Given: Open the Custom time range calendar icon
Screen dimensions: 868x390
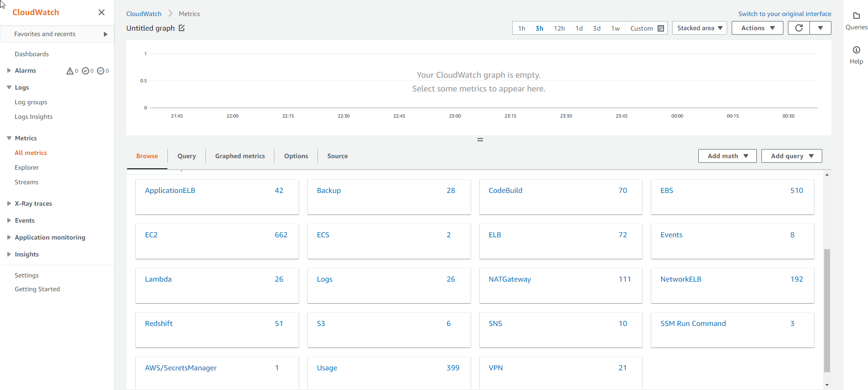Looking at the screenshot, I should [x=661, y=28].
